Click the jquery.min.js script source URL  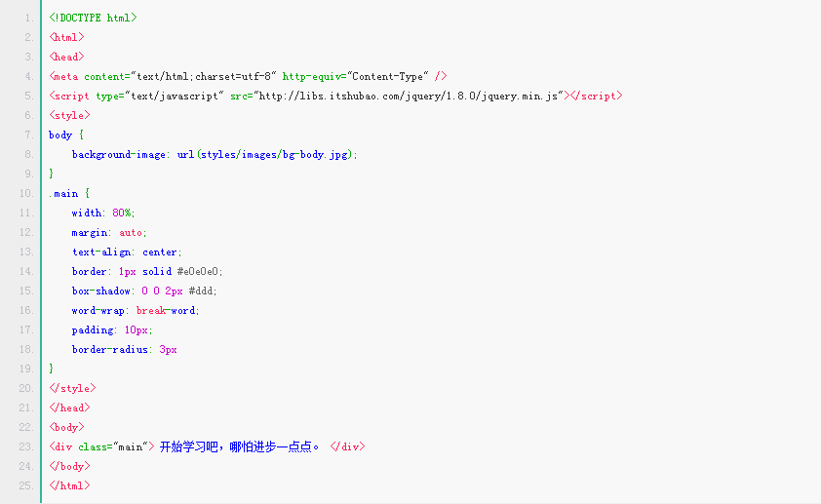[x=408, y=96]
